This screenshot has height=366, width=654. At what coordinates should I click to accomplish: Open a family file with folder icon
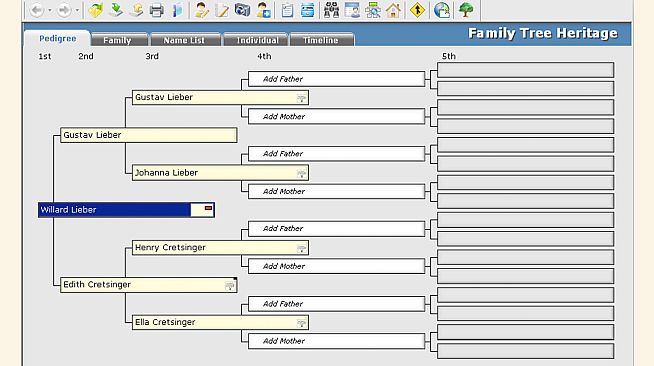(x=96, y=10)
